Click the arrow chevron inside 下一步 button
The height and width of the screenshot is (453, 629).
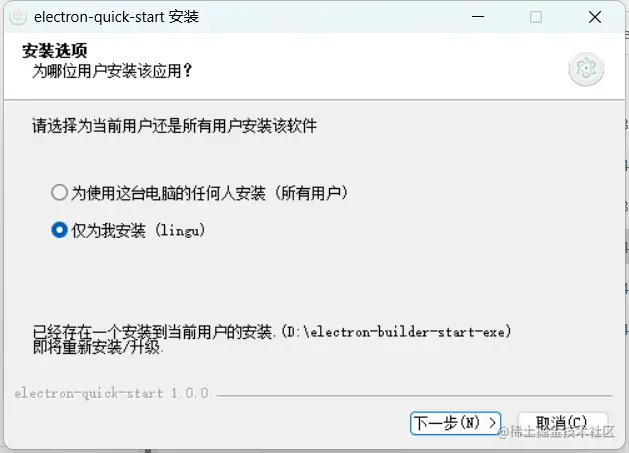click(x=493, y=423)
